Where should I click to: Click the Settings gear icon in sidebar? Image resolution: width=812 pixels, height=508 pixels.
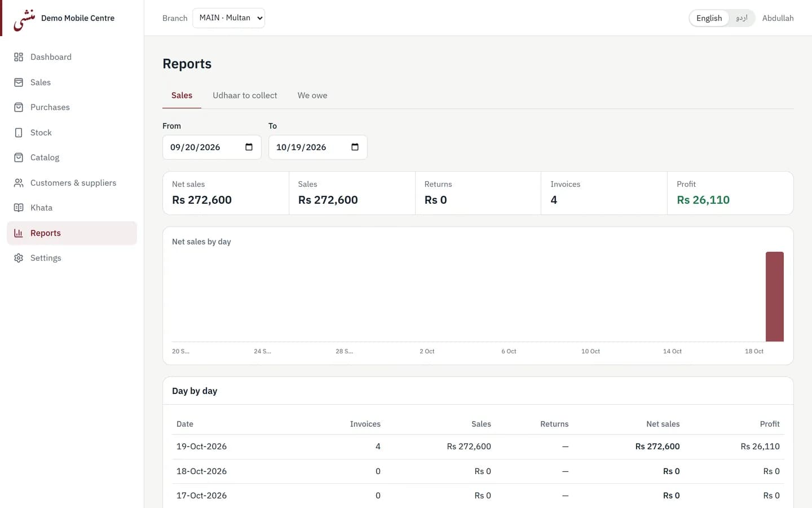(x=19, y=258)
